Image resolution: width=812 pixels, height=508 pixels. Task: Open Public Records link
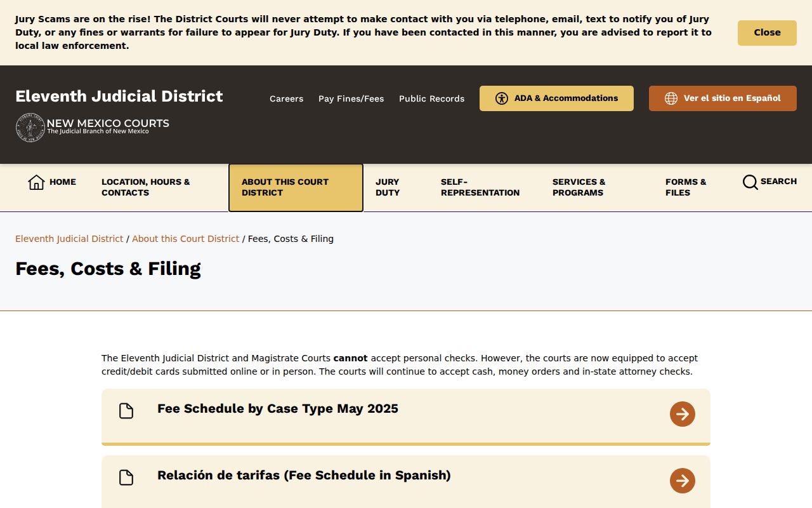click(431, 98)
